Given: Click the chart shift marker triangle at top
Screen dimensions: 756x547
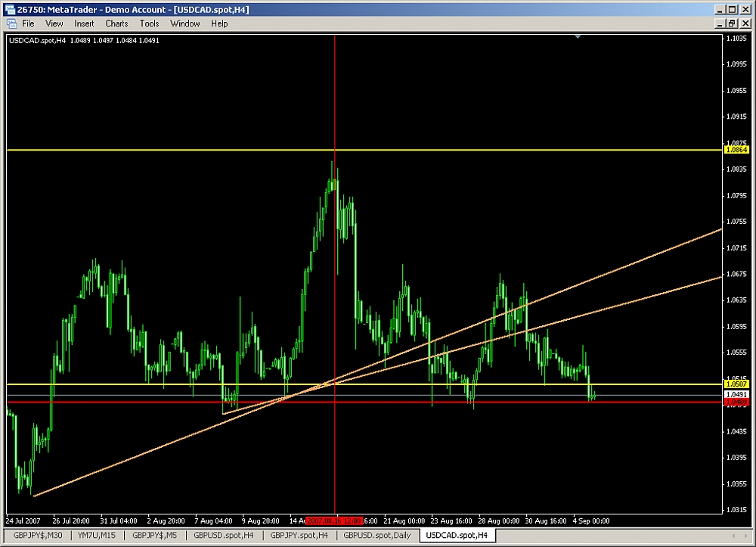Looking at the screenshot, I should coord(578,36).
